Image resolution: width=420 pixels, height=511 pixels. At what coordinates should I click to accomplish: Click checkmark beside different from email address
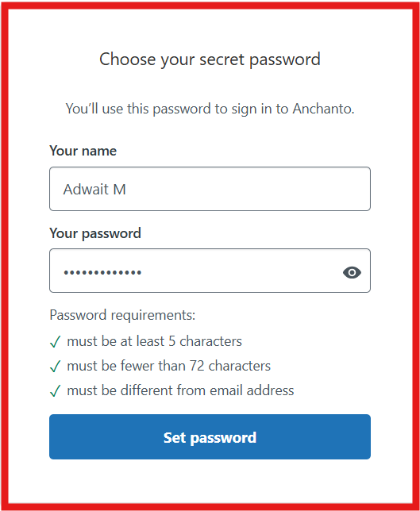click(x=55, y=390)
